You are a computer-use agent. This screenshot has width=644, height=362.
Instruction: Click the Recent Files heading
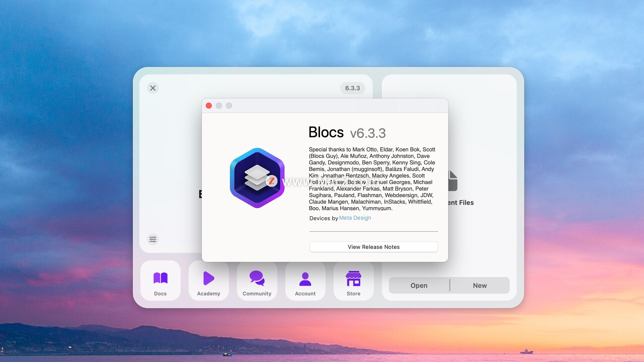coord(461,203)
